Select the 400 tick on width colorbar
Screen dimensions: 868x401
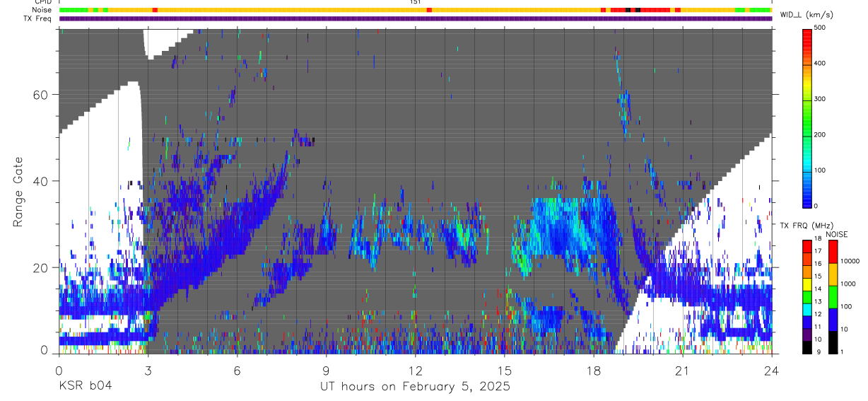pyautogui.click(x=821, y=64)
